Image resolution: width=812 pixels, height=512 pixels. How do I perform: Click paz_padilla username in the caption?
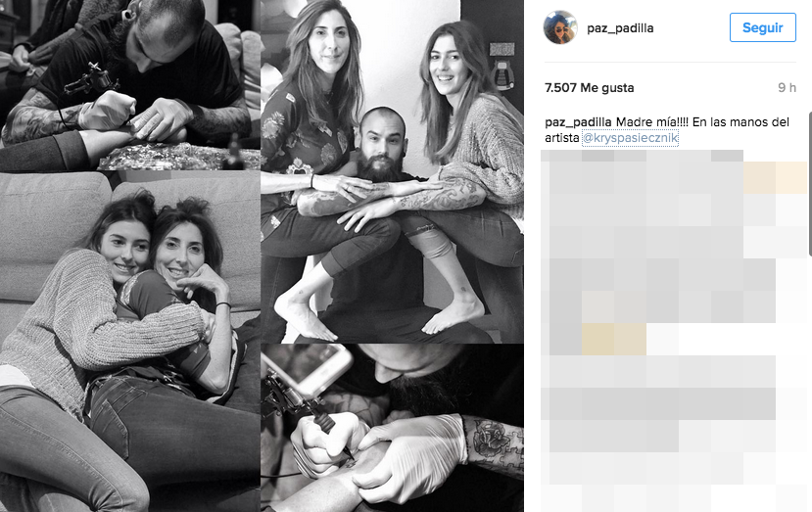[x=579, y=122]
